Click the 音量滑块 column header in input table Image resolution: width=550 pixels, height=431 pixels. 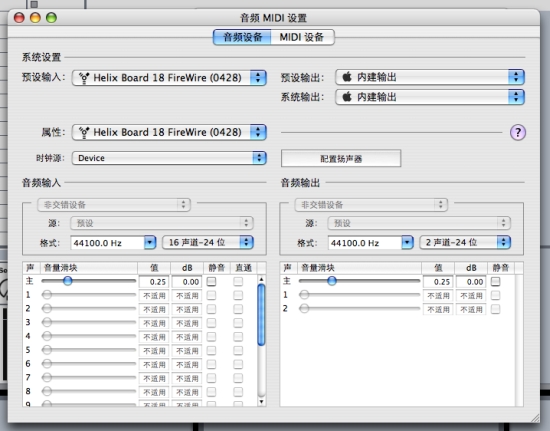coord(89,268)
